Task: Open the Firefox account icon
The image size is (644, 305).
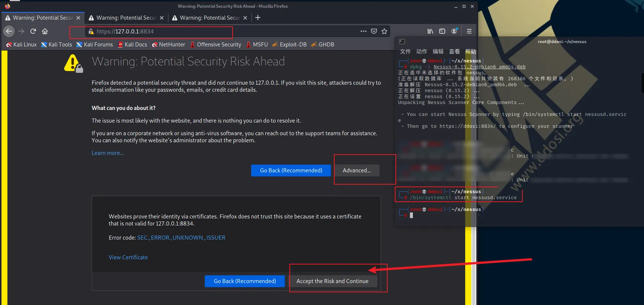Action: (x=454, y=32)
